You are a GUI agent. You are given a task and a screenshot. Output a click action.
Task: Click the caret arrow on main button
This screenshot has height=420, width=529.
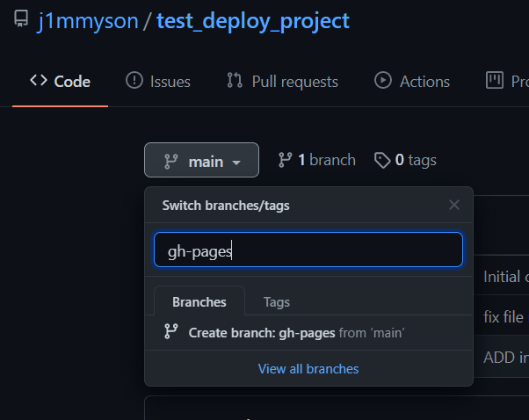(236, 163)
